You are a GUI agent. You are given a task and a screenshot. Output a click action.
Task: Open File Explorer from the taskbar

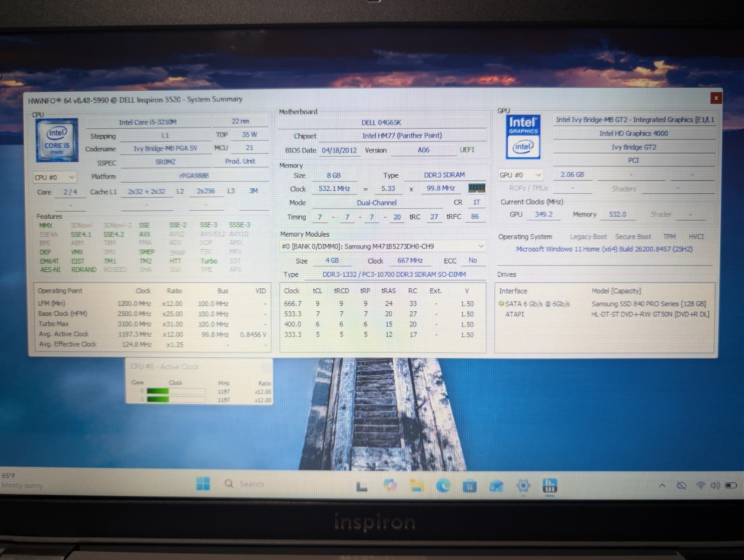[x=416, y=486]
